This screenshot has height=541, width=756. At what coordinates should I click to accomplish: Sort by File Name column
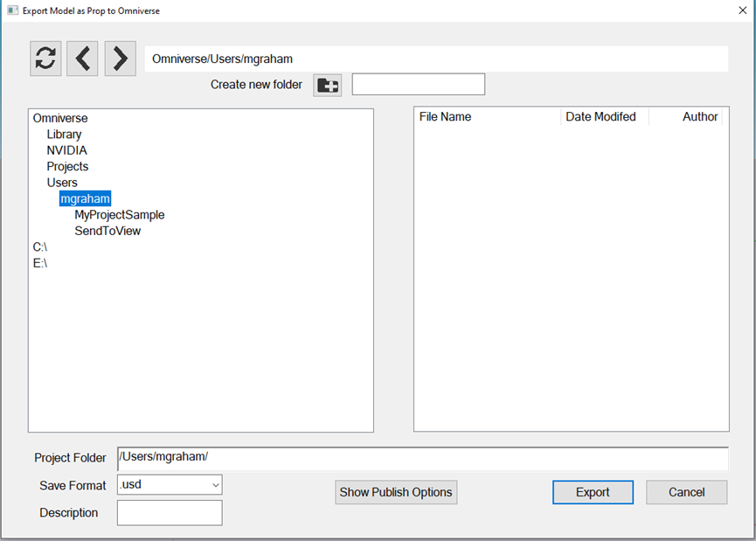(x=488, y=117)
